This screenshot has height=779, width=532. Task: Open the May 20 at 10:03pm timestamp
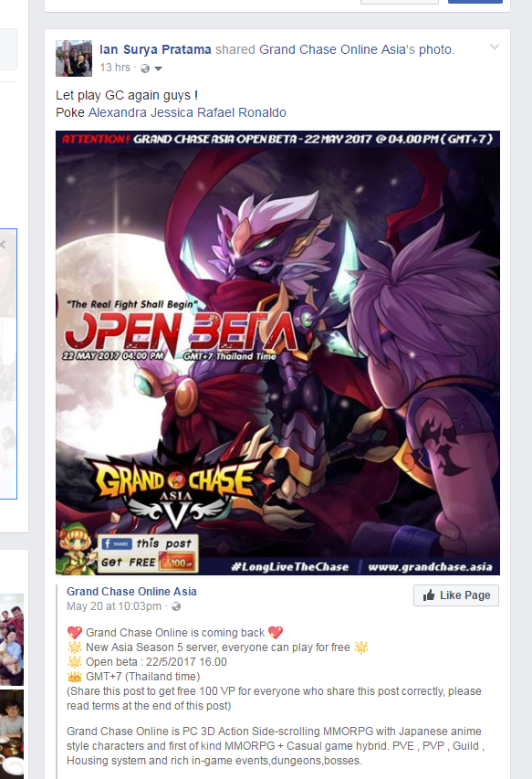tap(114, 606)
